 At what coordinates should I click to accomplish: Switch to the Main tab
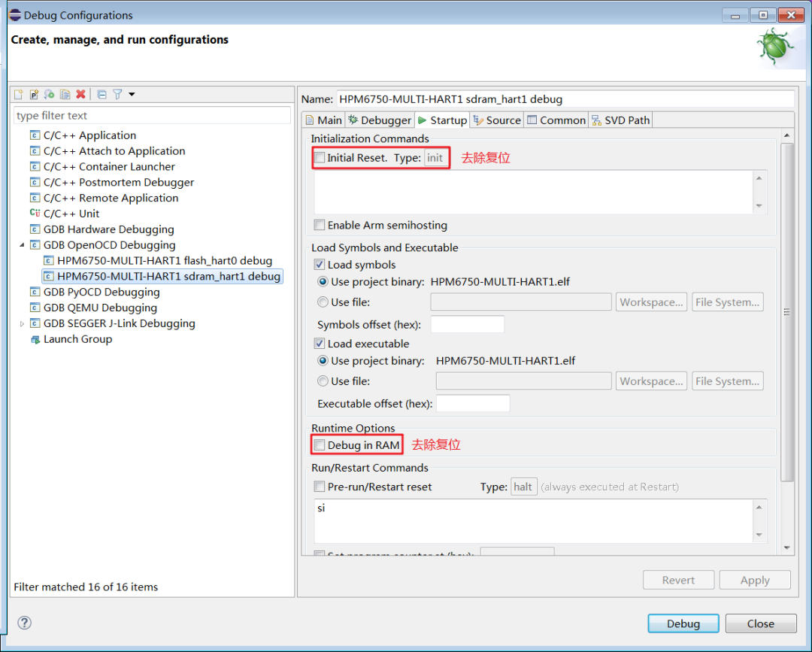click(x=323, y=120)
